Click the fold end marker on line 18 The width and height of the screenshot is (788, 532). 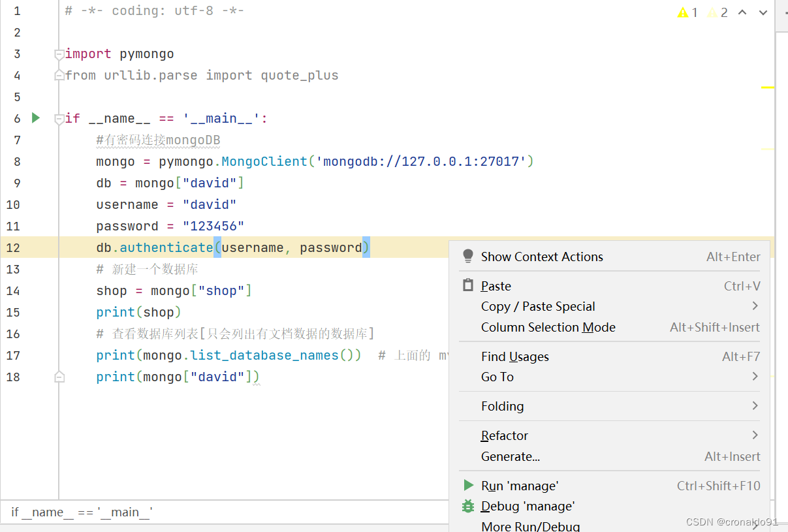pyautogui.click(x=59, y=377)
